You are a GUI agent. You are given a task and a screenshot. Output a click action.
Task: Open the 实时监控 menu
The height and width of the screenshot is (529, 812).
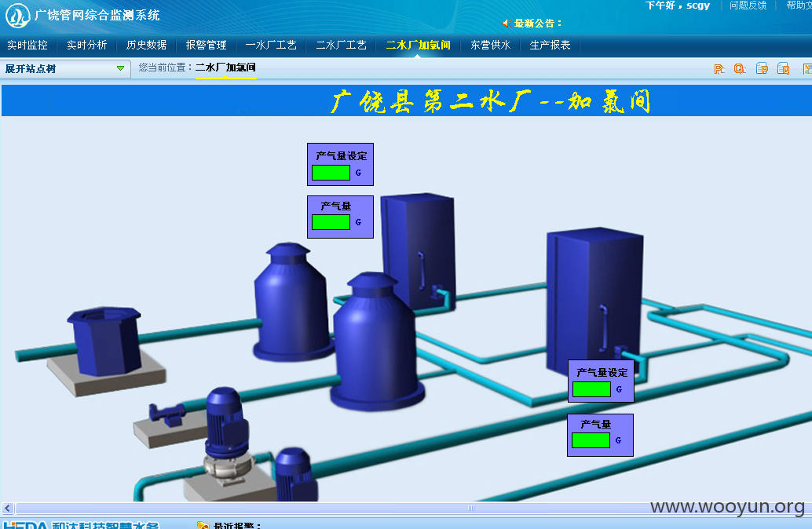[27, 45]
